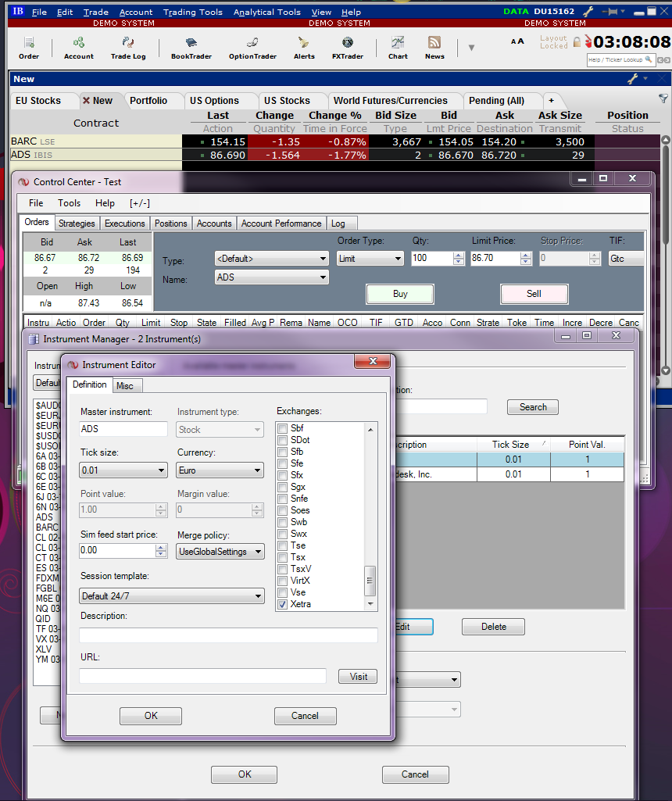This screenshot has height=801, width=672.
Task: Click the IB logo icon
Action: point(18,11)
